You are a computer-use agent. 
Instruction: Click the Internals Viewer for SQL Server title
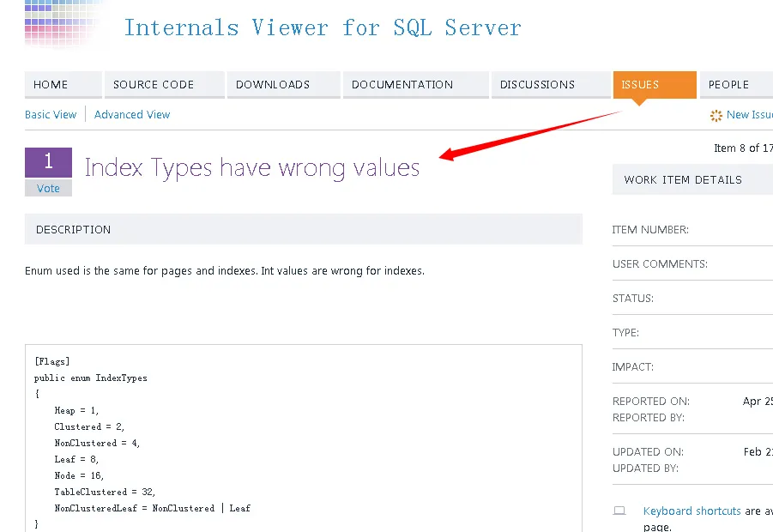point(323,27)
